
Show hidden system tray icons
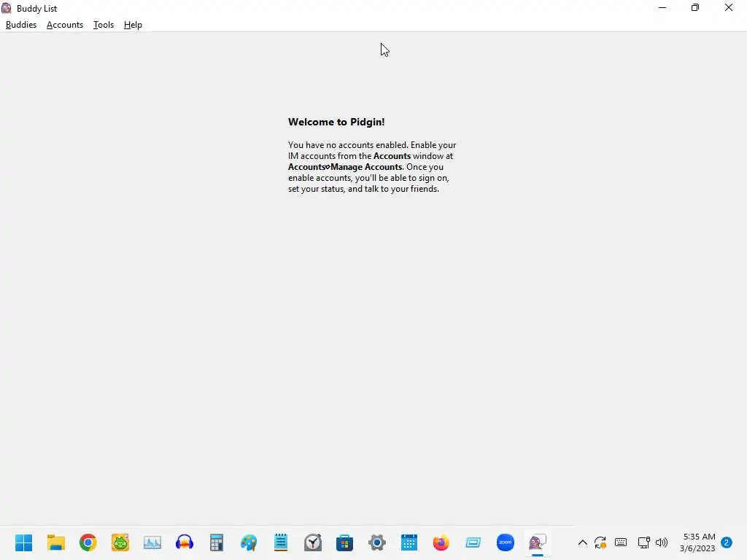click(583, 542)
